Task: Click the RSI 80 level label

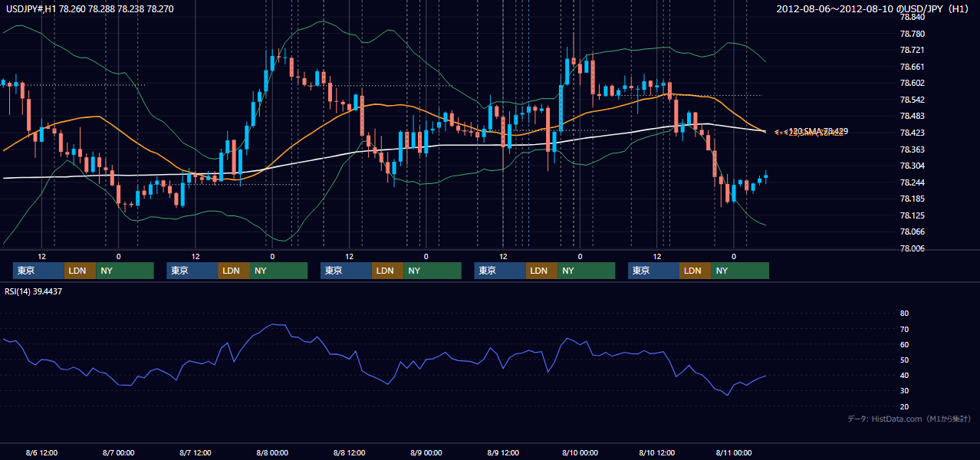Action: tap(904, 314)
